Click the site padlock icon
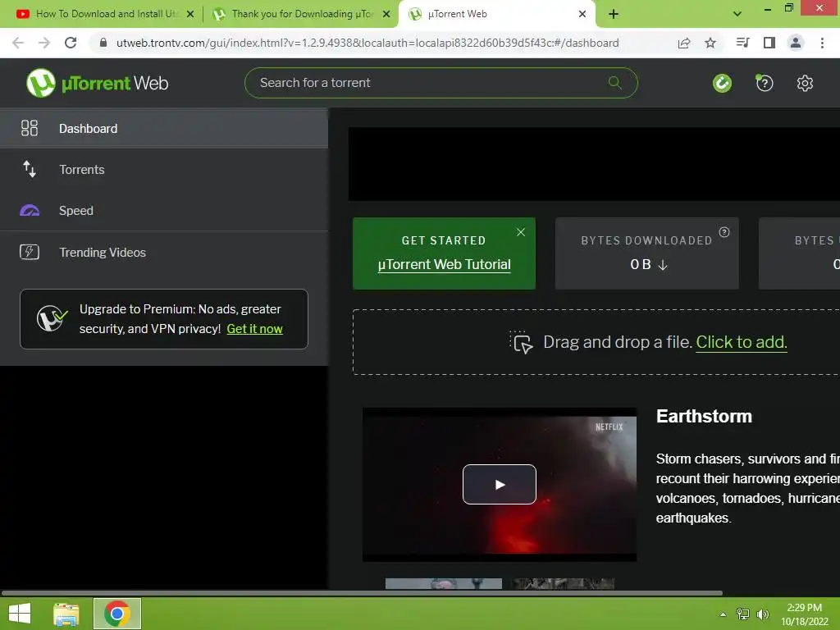The width and height of the screenshot is (840, 630). pyautogui.click(x=103, y=43)
